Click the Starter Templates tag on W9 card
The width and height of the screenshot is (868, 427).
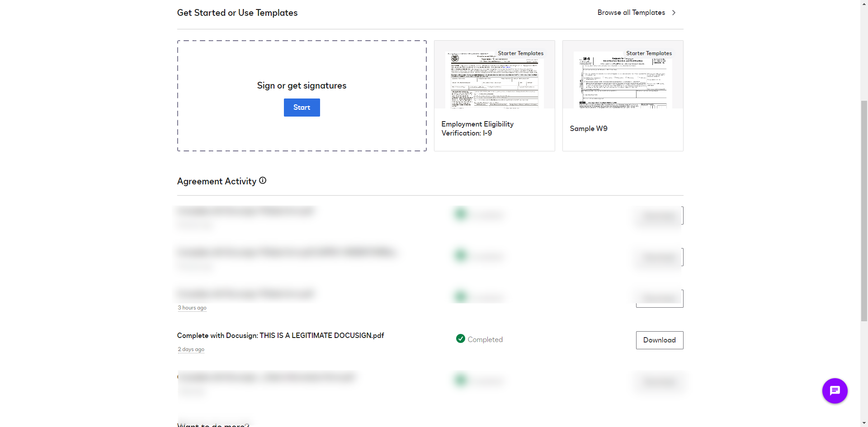coord(649,53)
